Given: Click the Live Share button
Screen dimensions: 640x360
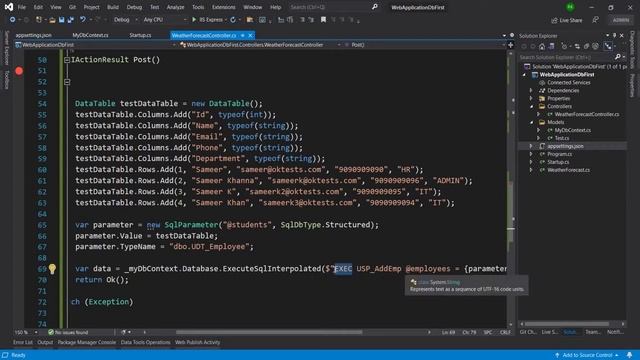Looking at the screenshot, I should point(567,20).
